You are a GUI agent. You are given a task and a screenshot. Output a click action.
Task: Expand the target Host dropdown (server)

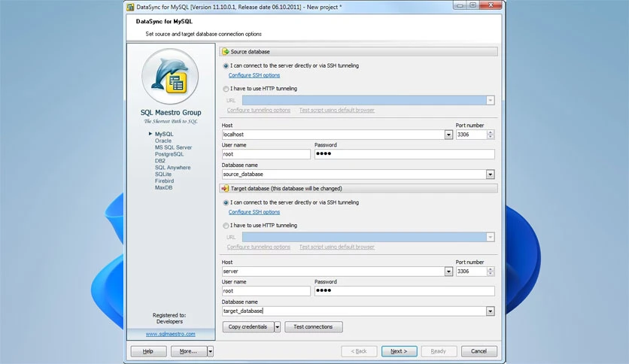[x=448, y=271]
